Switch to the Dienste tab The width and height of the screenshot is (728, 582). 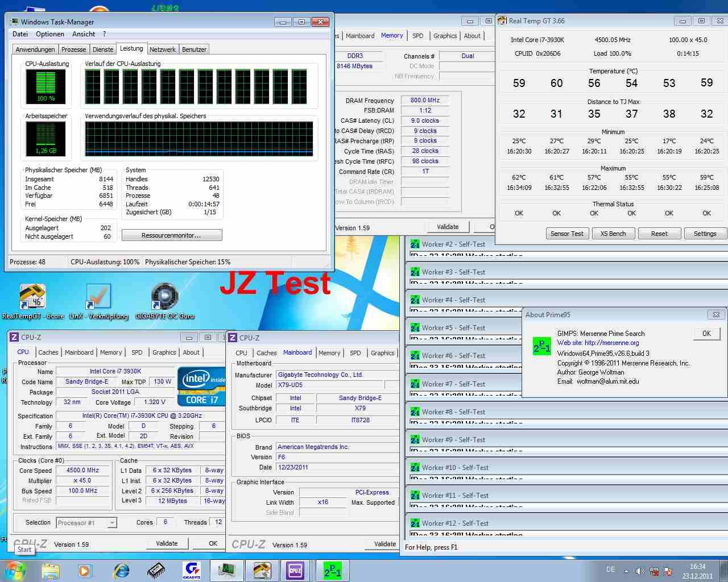tap(103, 49)
